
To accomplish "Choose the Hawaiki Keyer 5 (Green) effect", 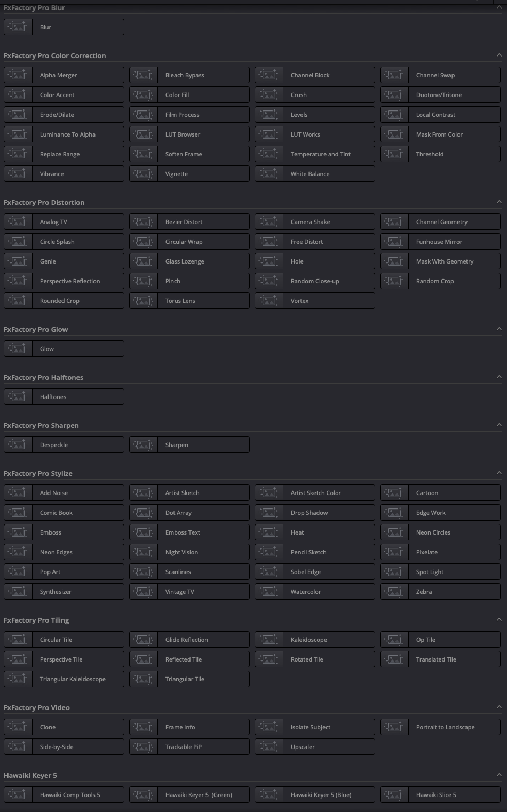I will 189,795.
